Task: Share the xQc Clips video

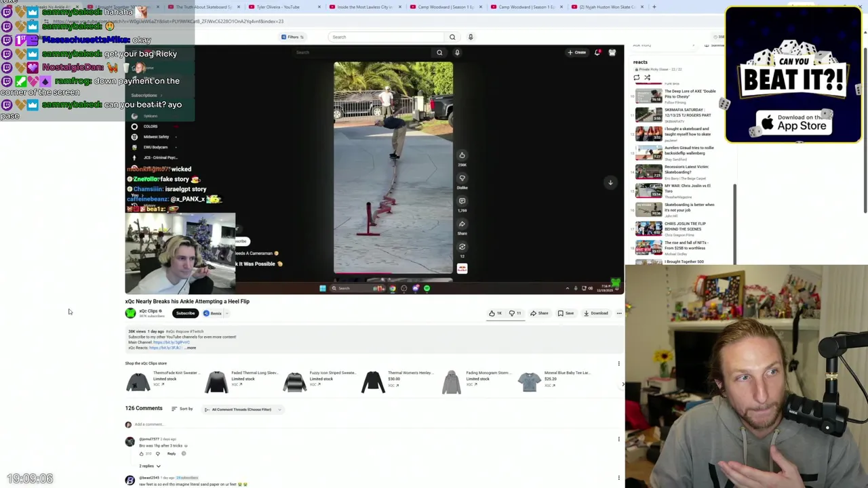Action: pos(539,313)
